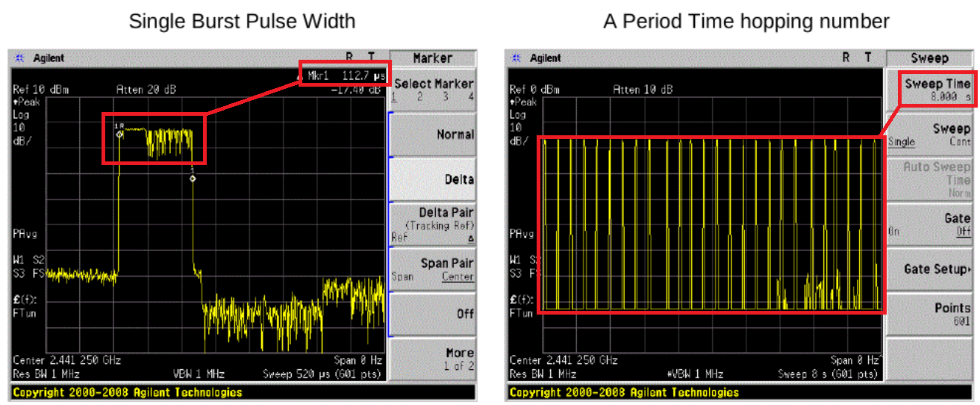
Task: Toggle Sweep between Single and Cont
Action: click(x=929, y=135)
